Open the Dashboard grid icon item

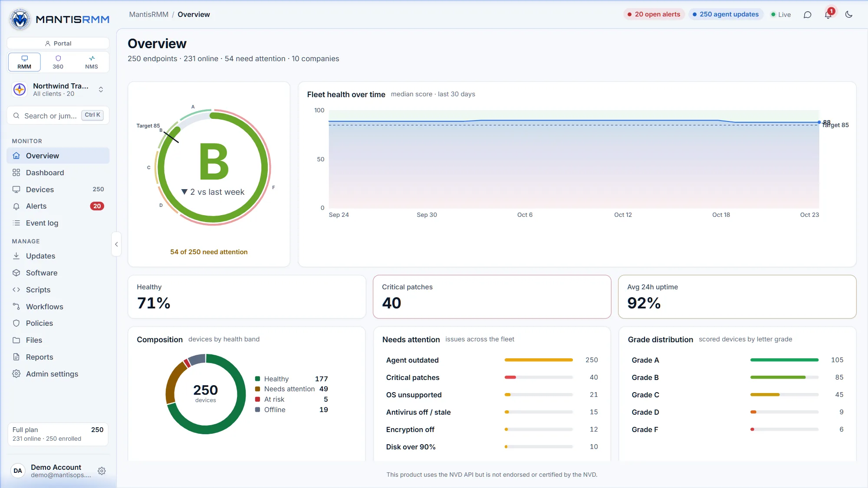(58, 173)
